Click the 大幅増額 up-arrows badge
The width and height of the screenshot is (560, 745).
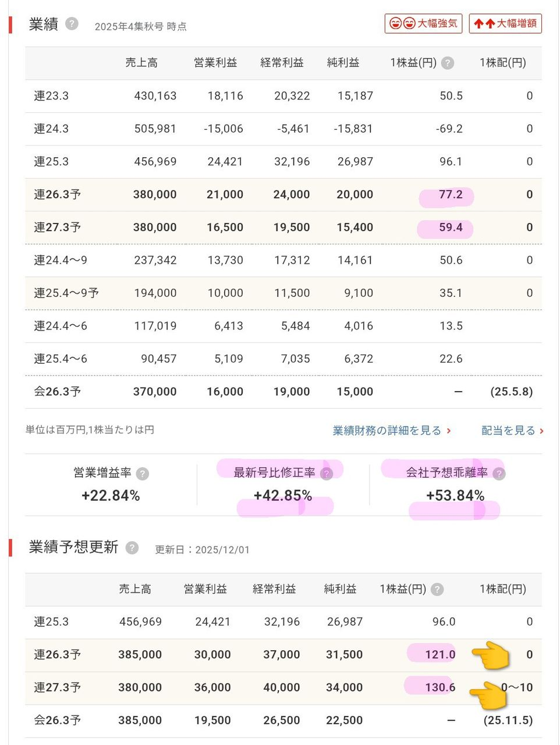click(x=505, y=23)
